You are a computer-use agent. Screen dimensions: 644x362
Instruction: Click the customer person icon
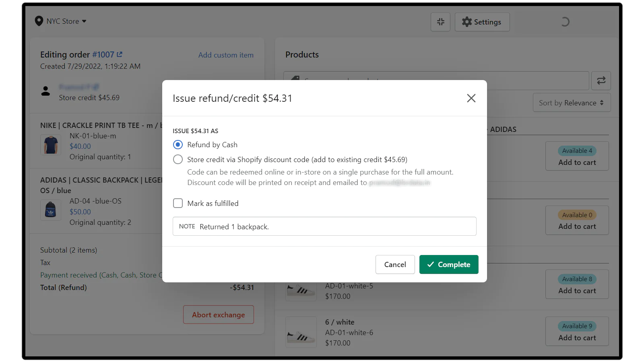tap(46, 91)
